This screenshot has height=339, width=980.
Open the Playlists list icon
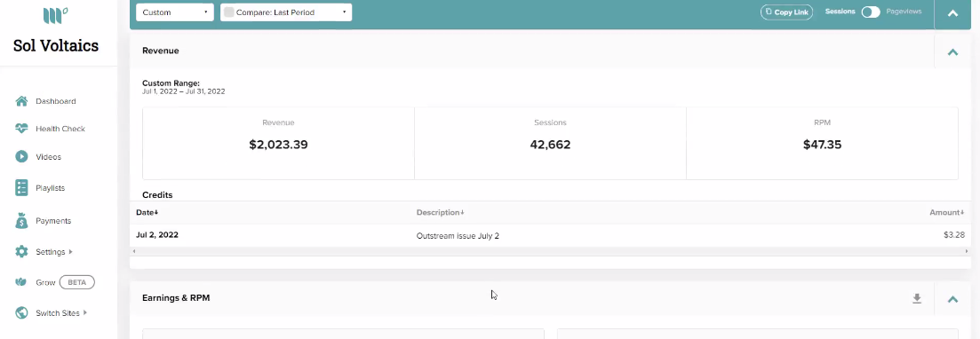tap(22, 187)
